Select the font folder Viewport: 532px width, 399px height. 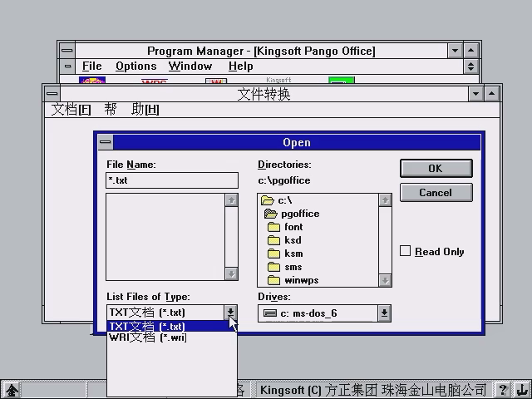click(285, 227)
